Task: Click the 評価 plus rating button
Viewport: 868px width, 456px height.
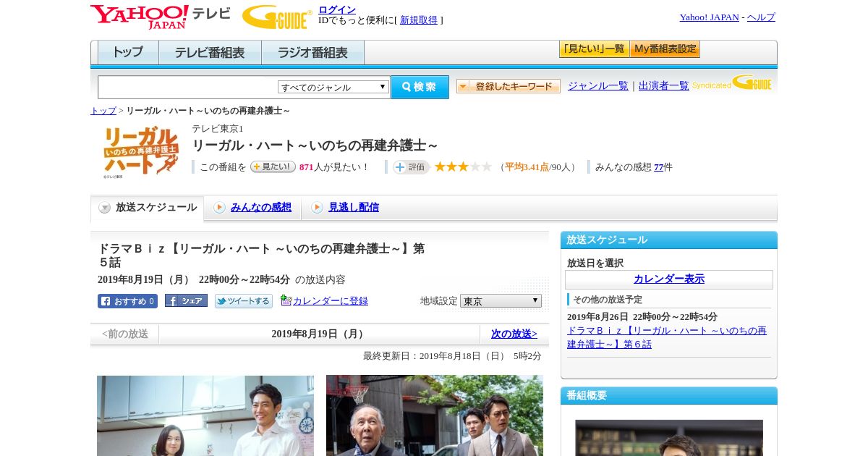Action: click(411, 167)
